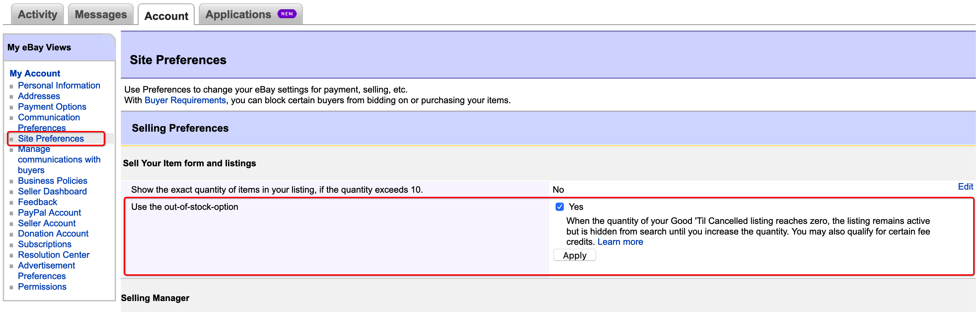Open My Account link in sidebar
This screenshot has height=312, width=980.
35,73
